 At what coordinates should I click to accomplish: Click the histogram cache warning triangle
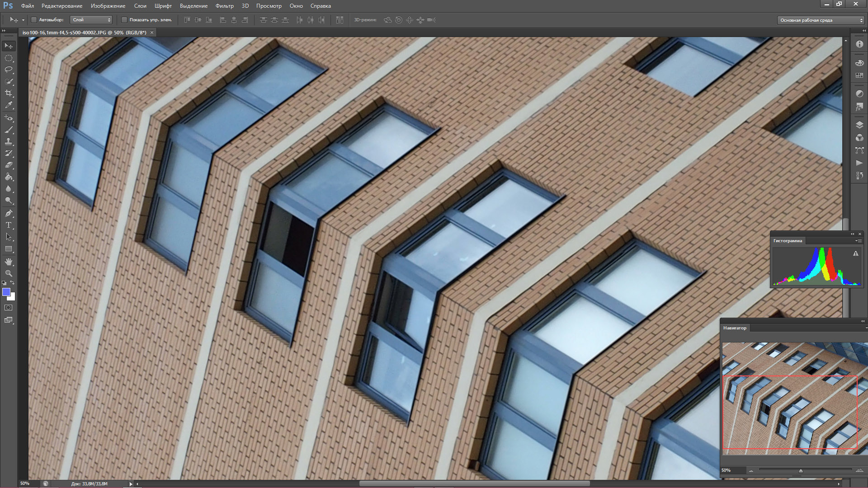tap(855, 254)
